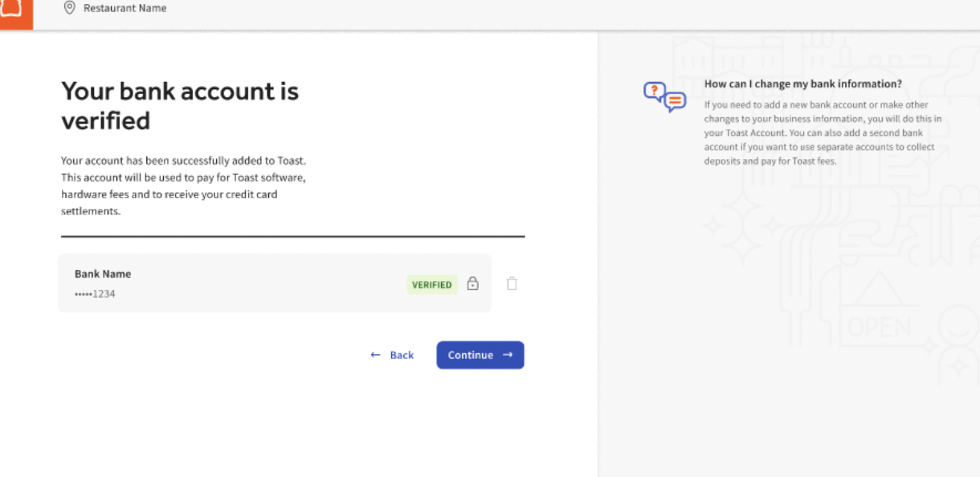Click the masked account number 1234
Viewport: 980px width, 477px height.
[94, 293]
